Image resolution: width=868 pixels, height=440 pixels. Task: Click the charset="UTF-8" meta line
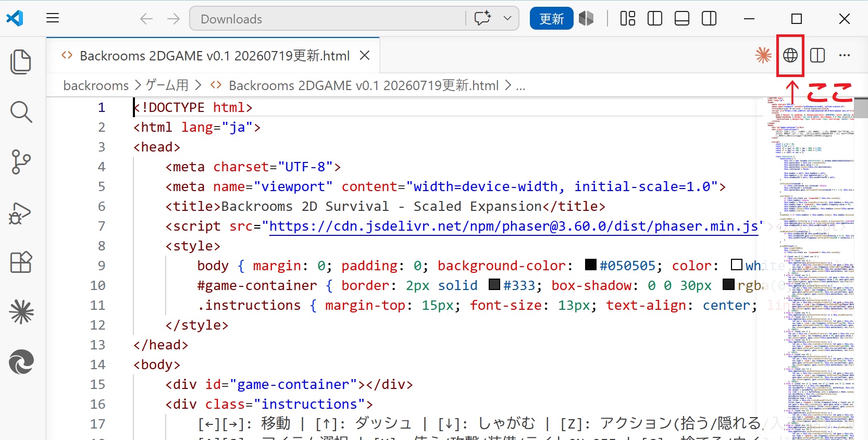tap(253, 167)
